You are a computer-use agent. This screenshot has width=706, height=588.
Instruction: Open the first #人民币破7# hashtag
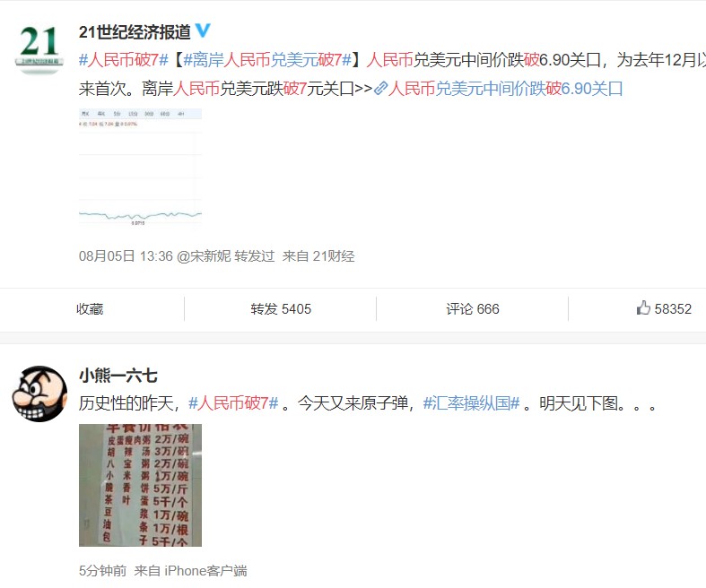click(x=124, y=60)
